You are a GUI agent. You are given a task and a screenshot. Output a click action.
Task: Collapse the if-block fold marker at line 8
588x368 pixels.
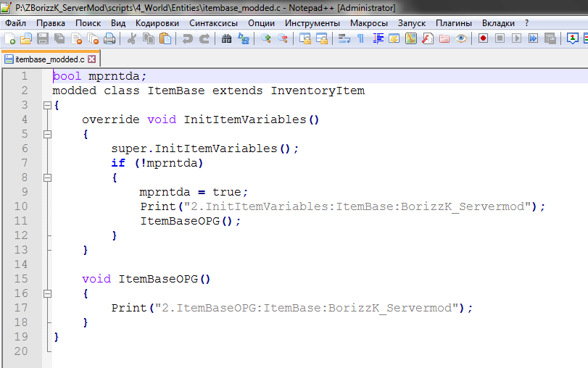pos(47,177)
